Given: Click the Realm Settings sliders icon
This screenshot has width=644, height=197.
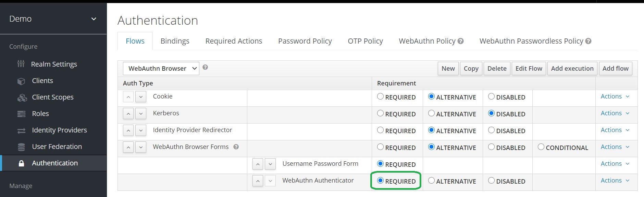Looking at the screenshot, I should pos(21,64).
